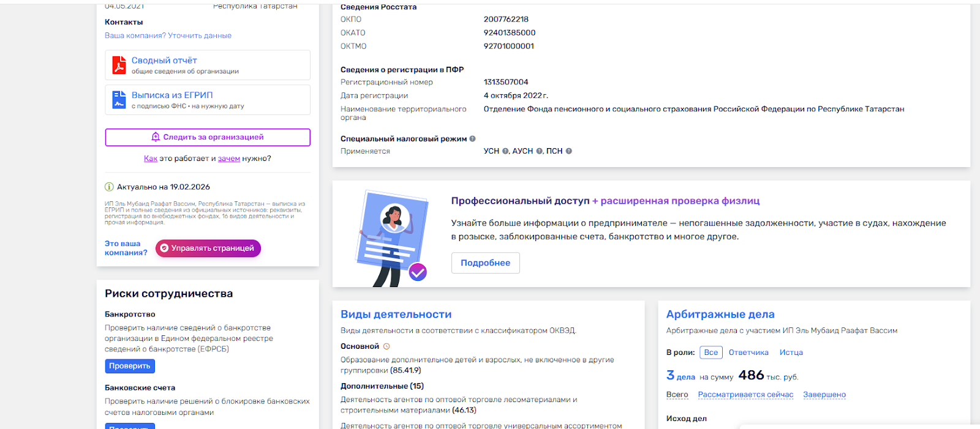Click the bell icon in Следить за организацией
This screenshot has height=429, width=980.
(156, 137)
